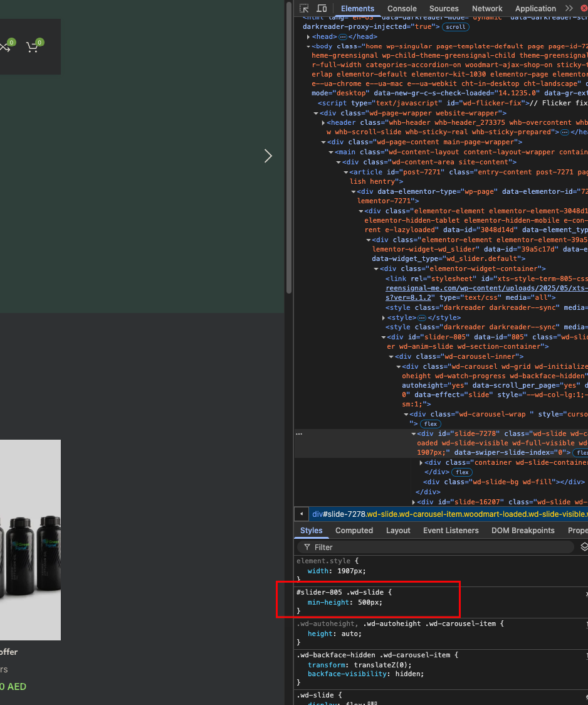The image size is (588, 705).
Task: Collapse the slider-805 div node
Action: tap(383, 337)
